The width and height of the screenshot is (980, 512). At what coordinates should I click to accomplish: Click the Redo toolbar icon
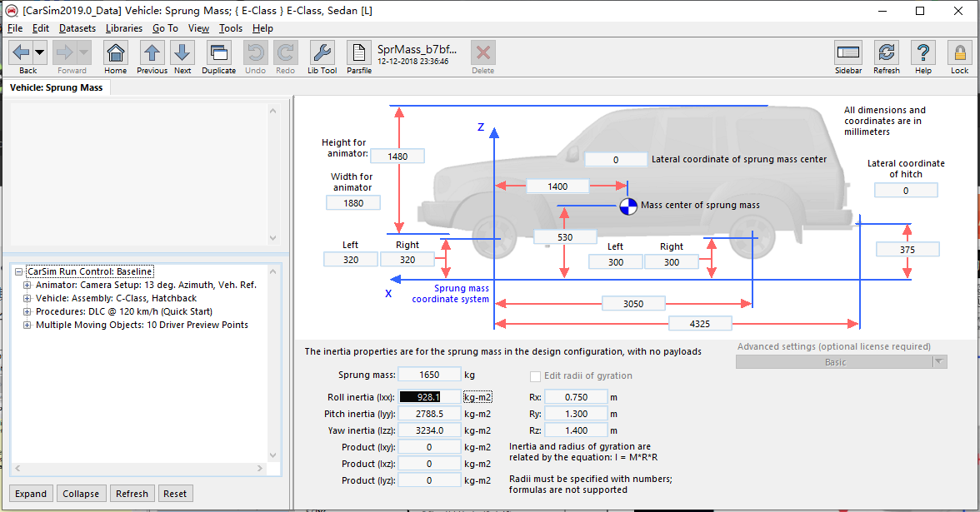coord(286,52)
